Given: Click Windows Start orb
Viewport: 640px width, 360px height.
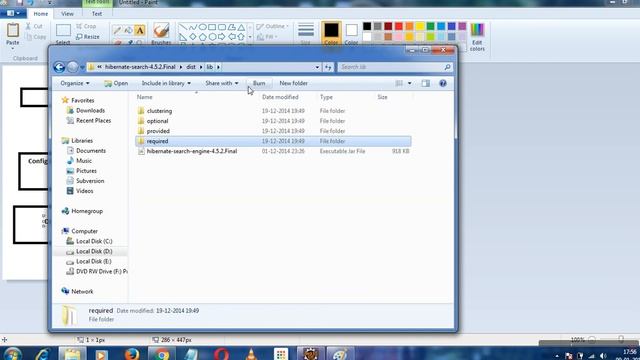Looking at the screenshot, I should pos(13,353).
